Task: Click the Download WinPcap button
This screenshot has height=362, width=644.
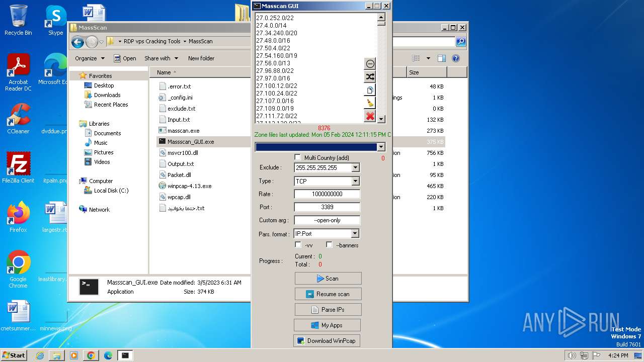Action: coord(327,341)
